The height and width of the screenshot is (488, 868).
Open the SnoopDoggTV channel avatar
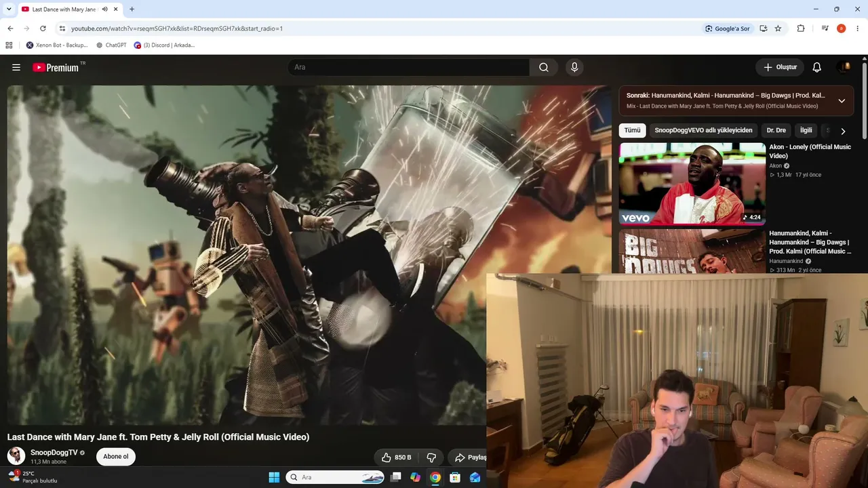[x=16, y=456]
